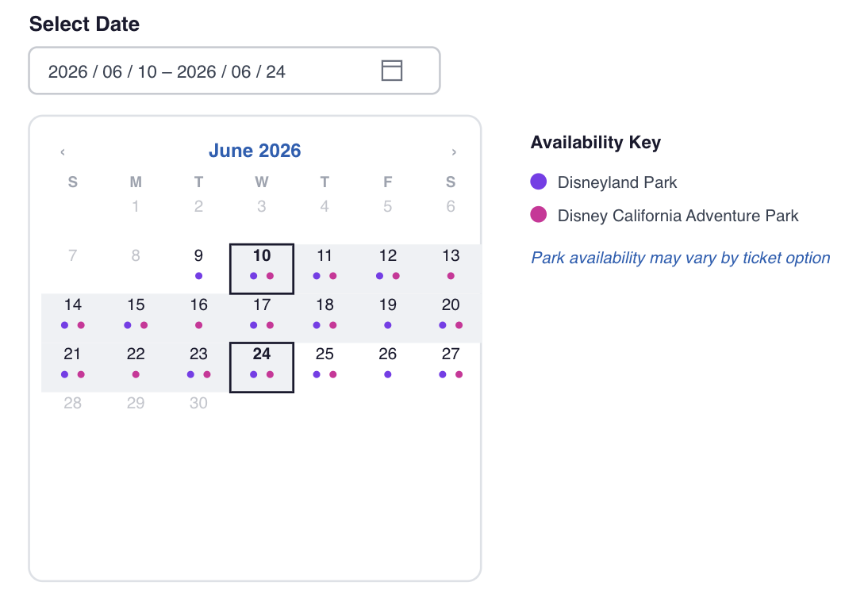Pick June 26 date cell
The height and width of the screenshot is (609, 868).
[x=387, y=367]
